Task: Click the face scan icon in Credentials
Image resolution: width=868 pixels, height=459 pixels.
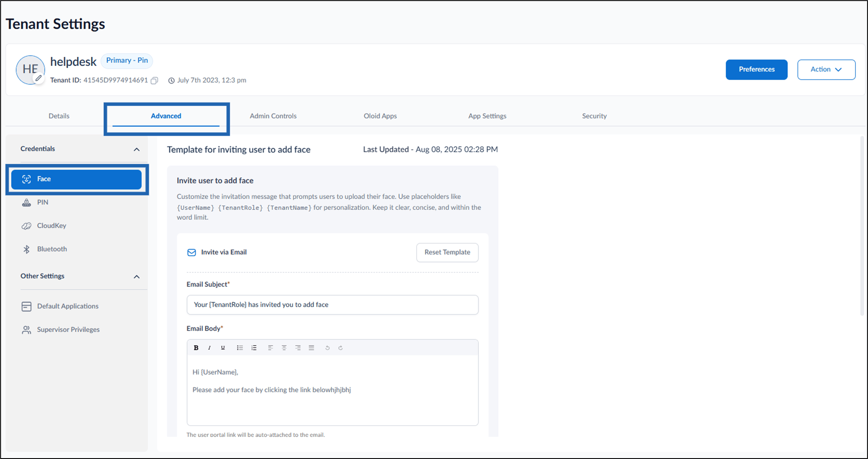Action: (x=26, y=179)
